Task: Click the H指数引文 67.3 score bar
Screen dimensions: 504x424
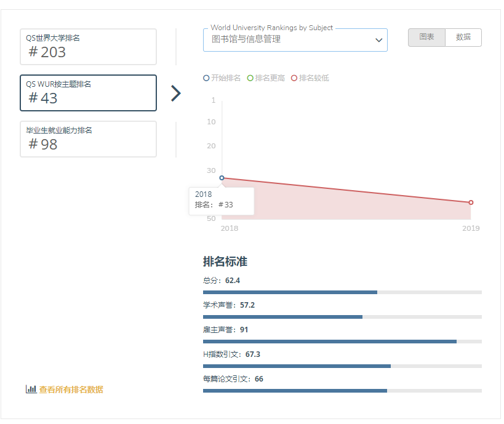Action: (x=342, y=366)
